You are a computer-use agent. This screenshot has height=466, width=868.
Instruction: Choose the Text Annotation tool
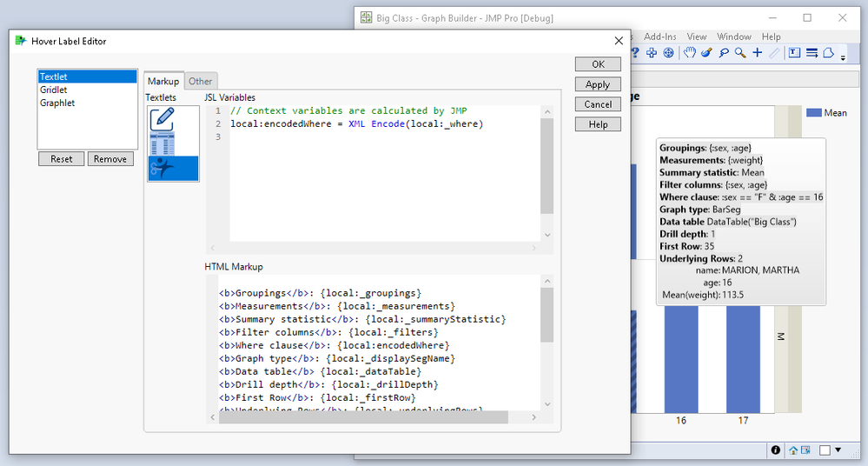tap(794, 54)
